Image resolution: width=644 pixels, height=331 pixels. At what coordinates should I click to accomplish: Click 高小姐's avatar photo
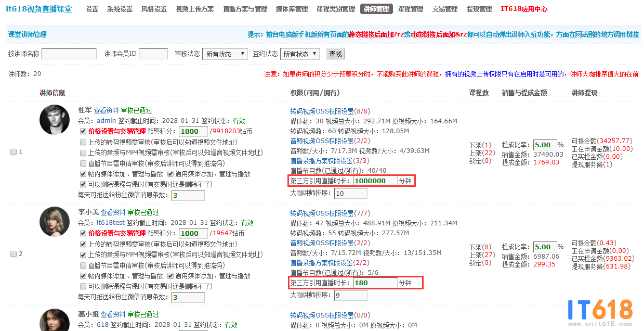pos(54,320)
